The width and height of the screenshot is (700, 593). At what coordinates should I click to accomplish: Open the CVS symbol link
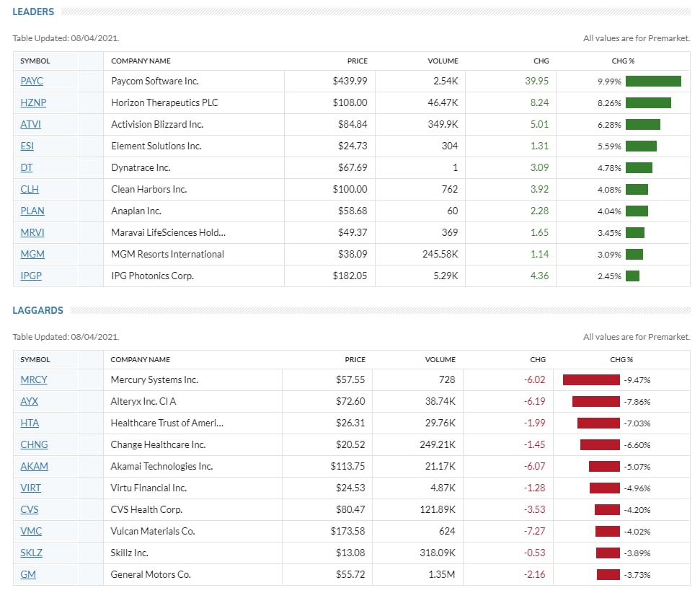[x=29, y=510]
